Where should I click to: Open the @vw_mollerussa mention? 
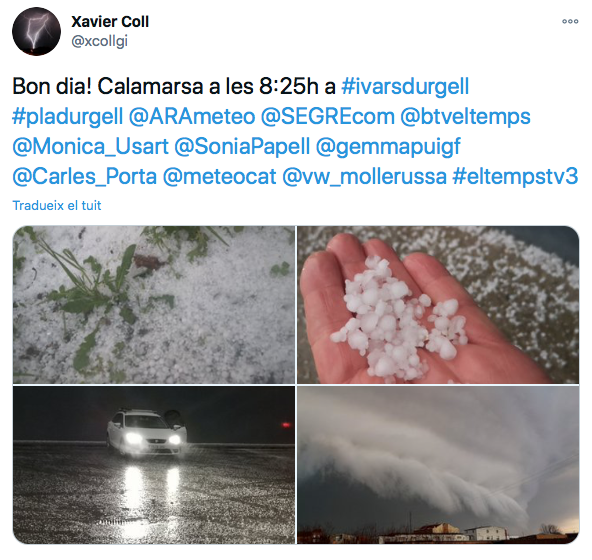pyautogui.click(x=364, y=176)
